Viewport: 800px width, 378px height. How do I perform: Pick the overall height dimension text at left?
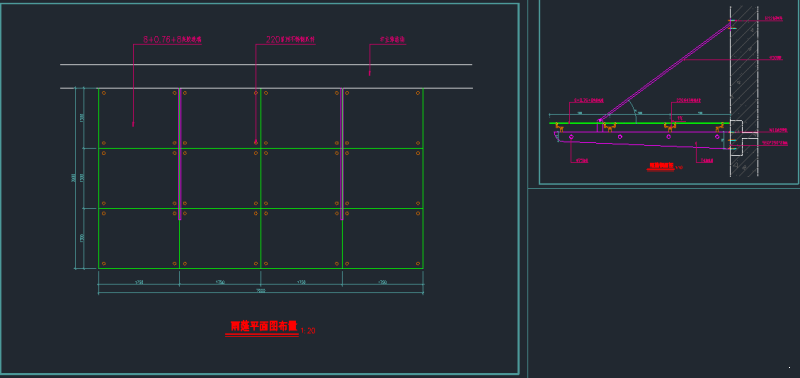(73, 178)
